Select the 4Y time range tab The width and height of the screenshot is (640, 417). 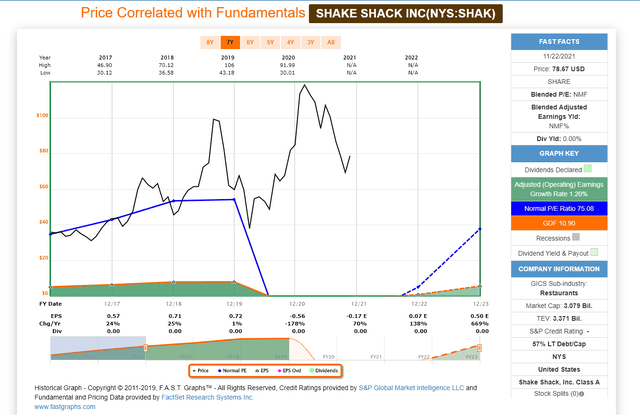tap(290, 42)
